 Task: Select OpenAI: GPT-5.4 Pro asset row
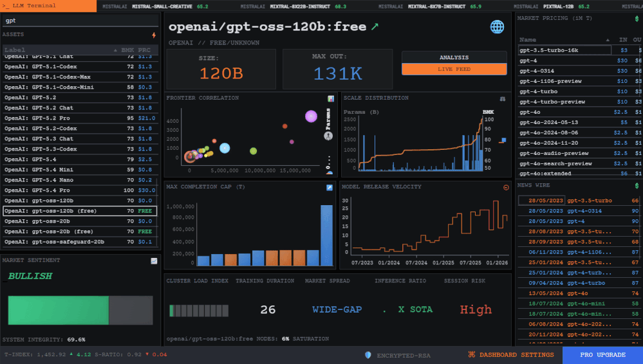(x=80, y=190)
